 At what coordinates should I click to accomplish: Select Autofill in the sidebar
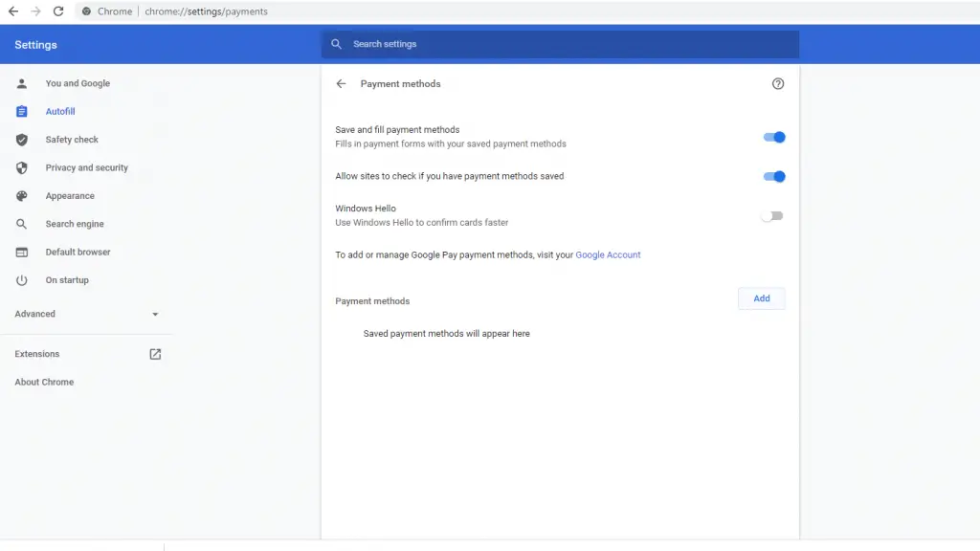coord(60,111)
